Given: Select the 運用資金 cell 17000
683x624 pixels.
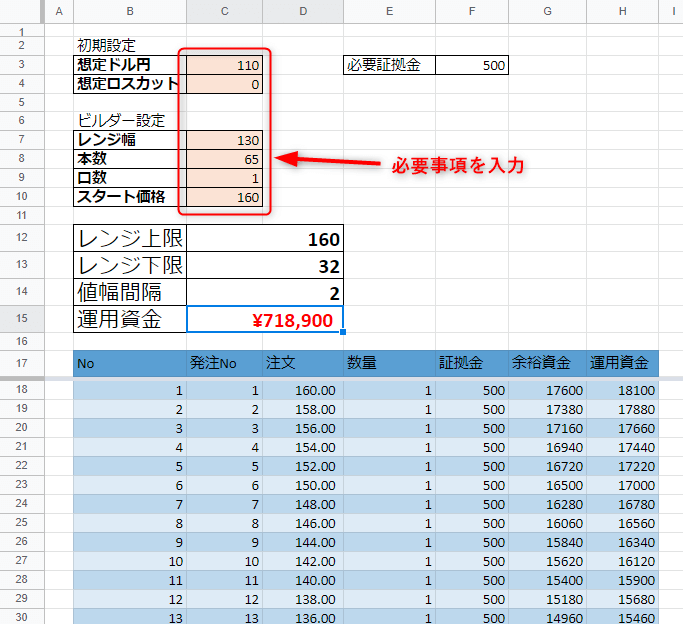Looking at the screenshot, I should point(622,486).
